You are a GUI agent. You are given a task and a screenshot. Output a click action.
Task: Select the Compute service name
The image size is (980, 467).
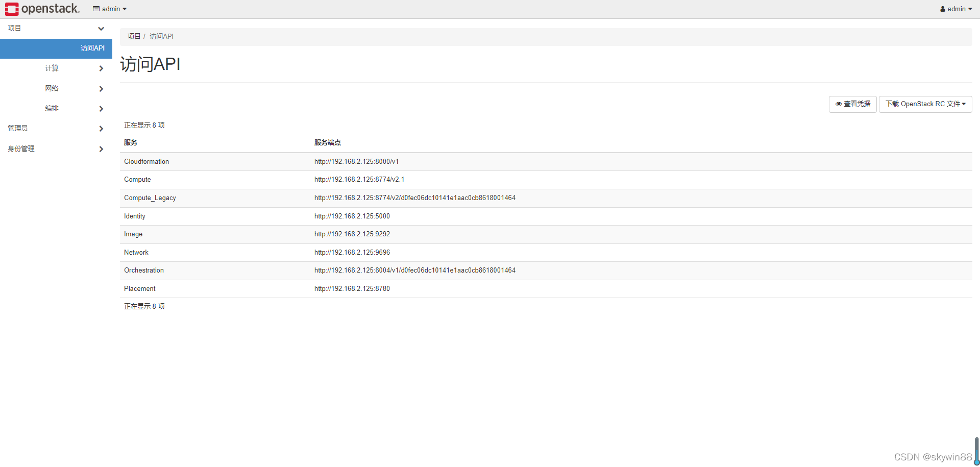point(137,180)
